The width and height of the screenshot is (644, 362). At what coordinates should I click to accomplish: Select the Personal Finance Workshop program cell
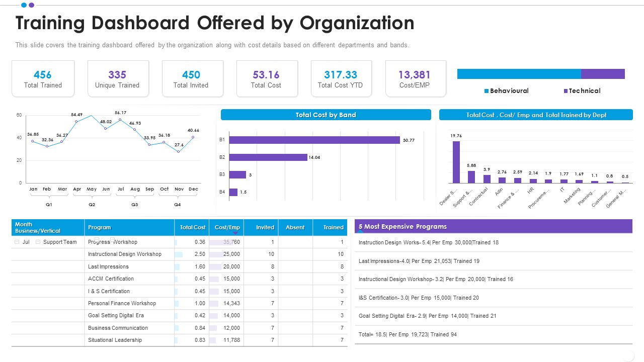click(129, 303)
